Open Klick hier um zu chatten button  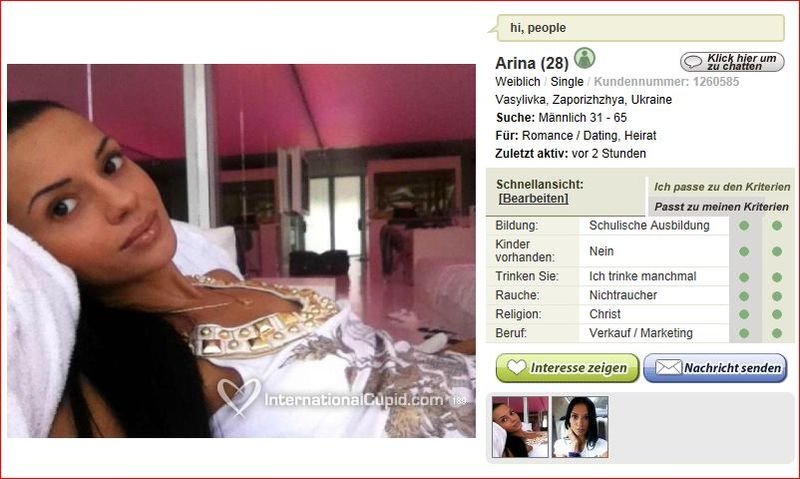(x=732, y=62)
